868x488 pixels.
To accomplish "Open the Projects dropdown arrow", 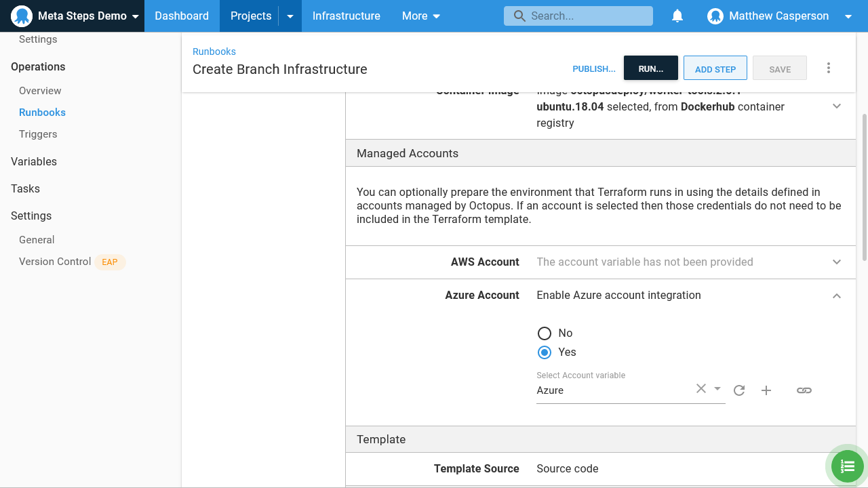I will point(290,16).
